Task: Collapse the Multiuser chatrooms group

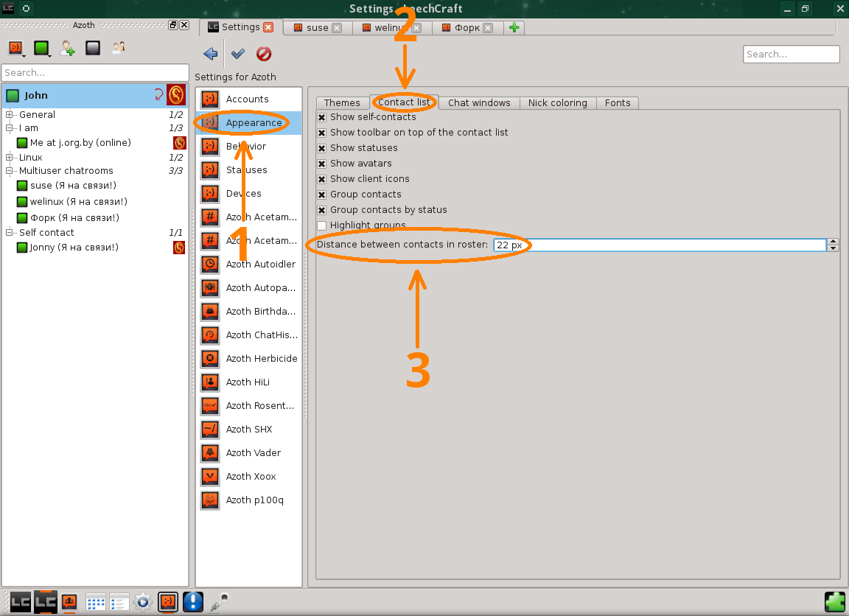Action: pos(9,171)
